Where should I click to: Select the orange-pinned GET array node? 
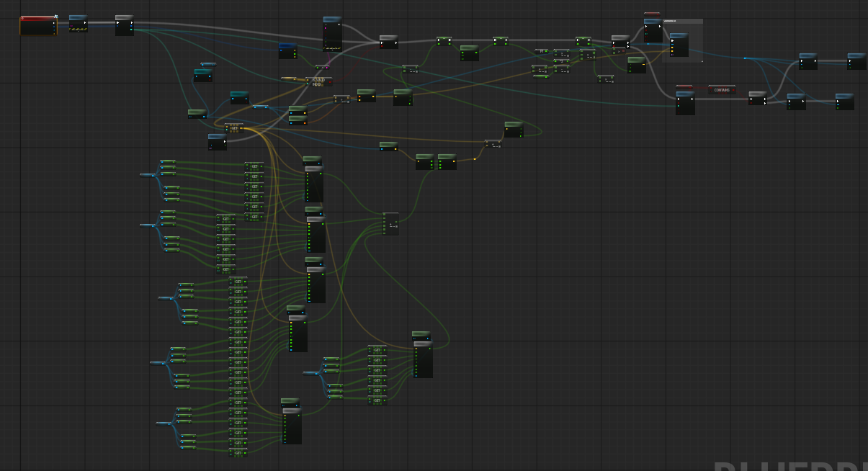(x=234, y=128)
